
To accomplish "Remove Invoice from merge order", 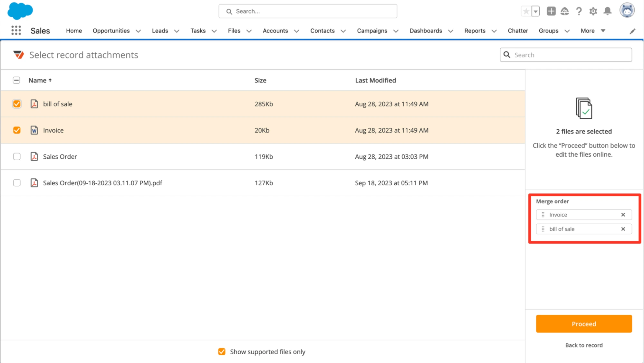I will [623, 215].
